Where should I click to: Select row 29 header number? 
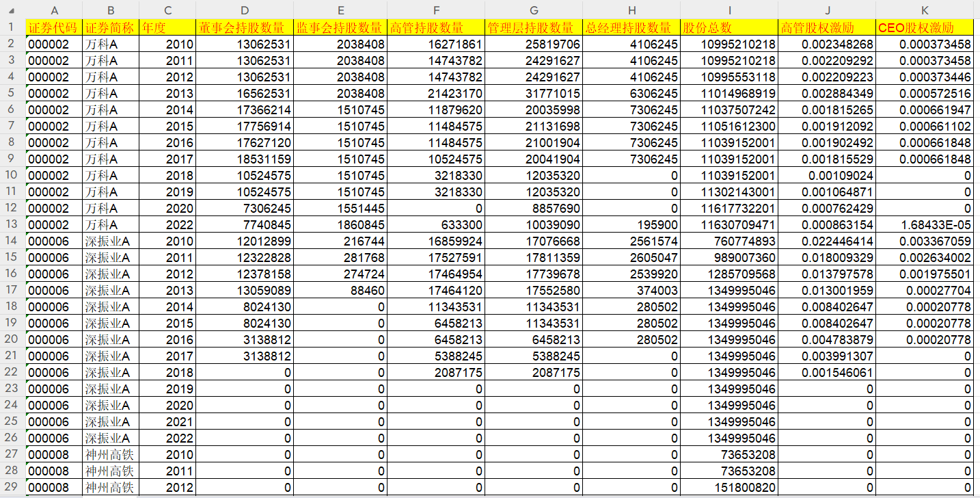(12, 487)
